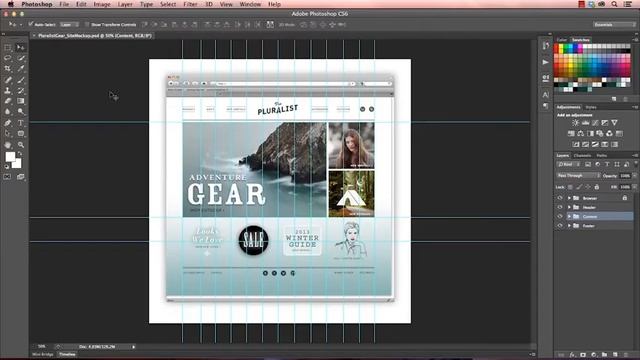Select the Quick Selection tool

click(20, 58)
